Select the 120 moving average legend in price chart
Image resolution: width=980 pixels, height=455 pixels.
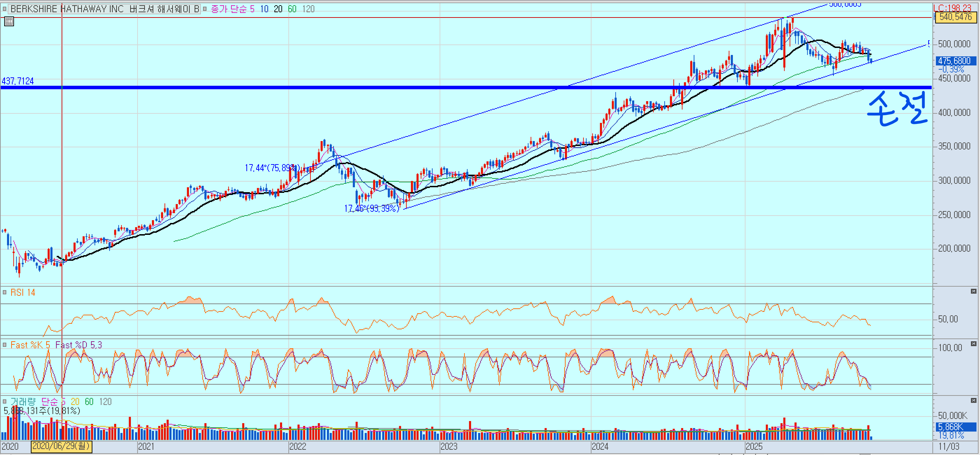(309, 9)
